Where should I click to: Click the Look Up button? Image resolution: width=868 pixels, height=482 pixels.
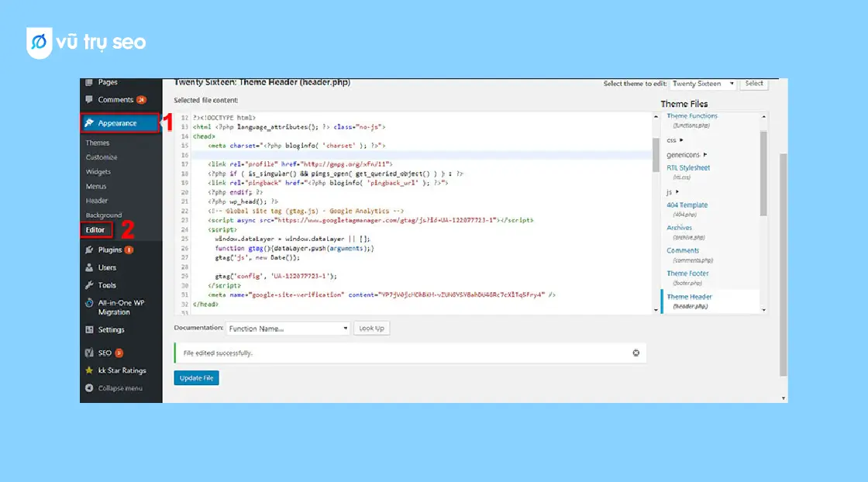(371, 328)
